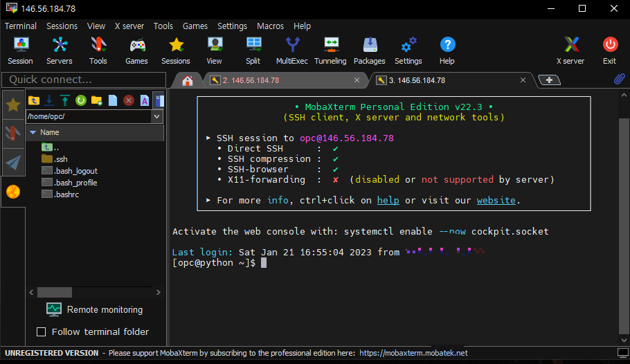Open the Games toolbar icon
630x364 pixels.
pyautogui.click(x=136, y=51)
